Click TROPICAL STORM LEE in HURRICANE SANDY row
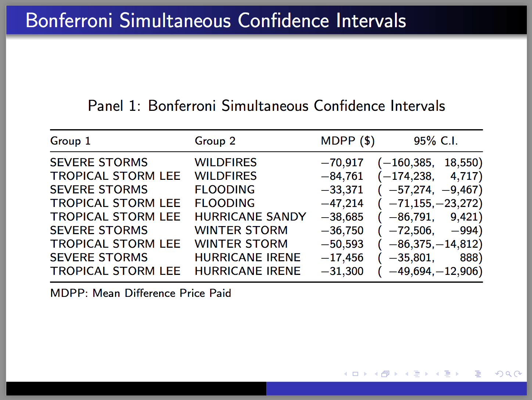This screenshot has width=532, height=400. [x=115, y=217]
